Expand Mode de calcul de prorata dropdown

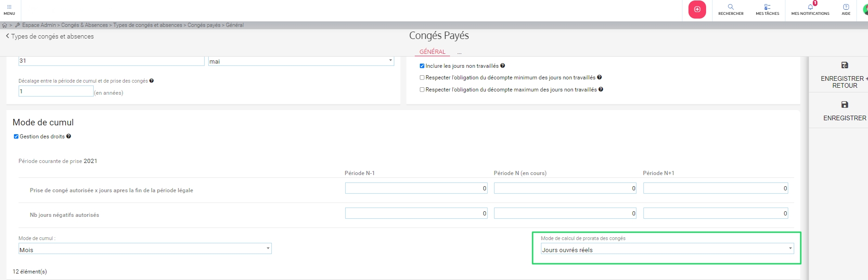pos(667,249)
